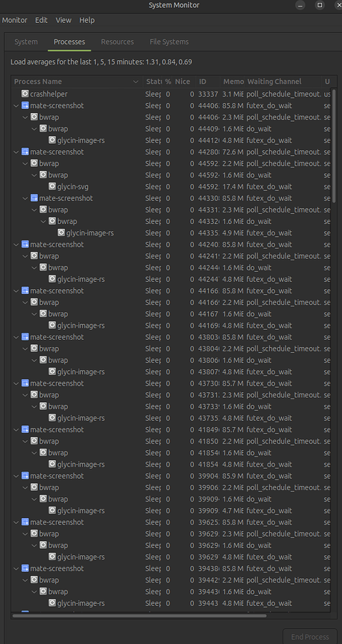Click the horizontal scrollbar below the process list
The height and width of the screenshot is (644, 342).
(x=140, y=615)
